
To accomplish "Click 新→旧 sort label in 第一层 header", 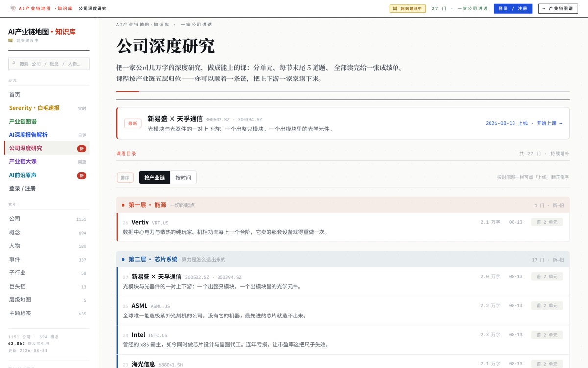I will (558, 205).
